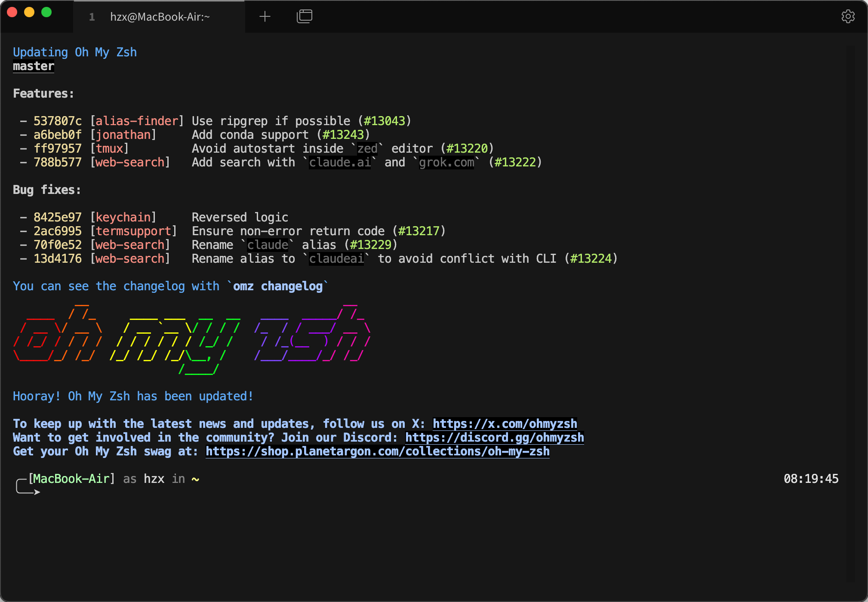Click the tilde directory in prompt
The image size is (868, 602).
pyautogui.click(x=195, y=479)
